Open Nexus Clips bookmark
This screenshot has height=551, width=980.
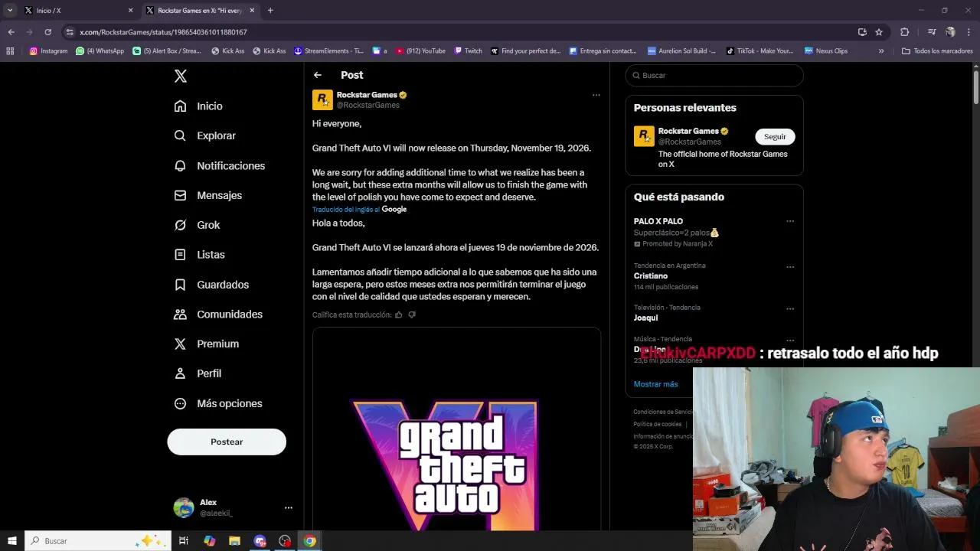[x=825, y=51]
